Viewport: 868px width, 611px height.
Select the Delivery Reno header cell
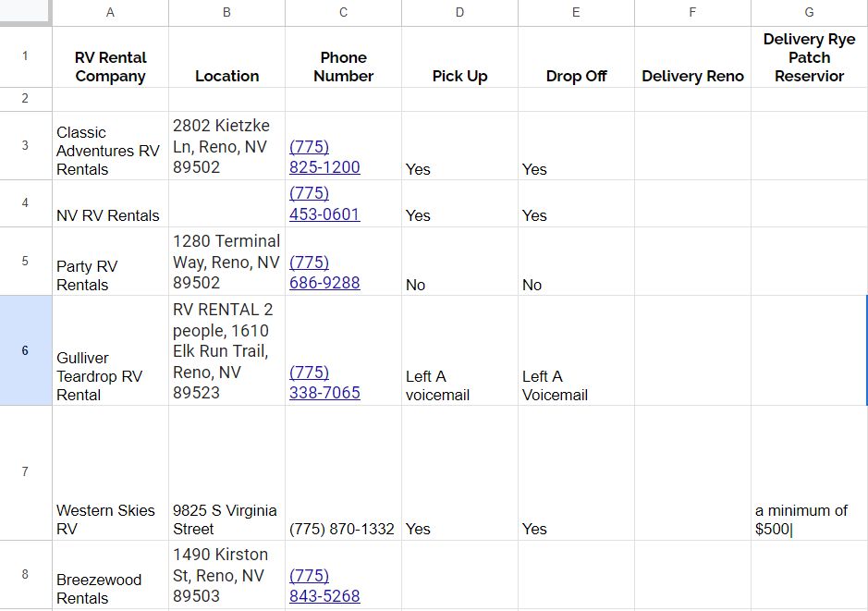click(x=692, y=57)
